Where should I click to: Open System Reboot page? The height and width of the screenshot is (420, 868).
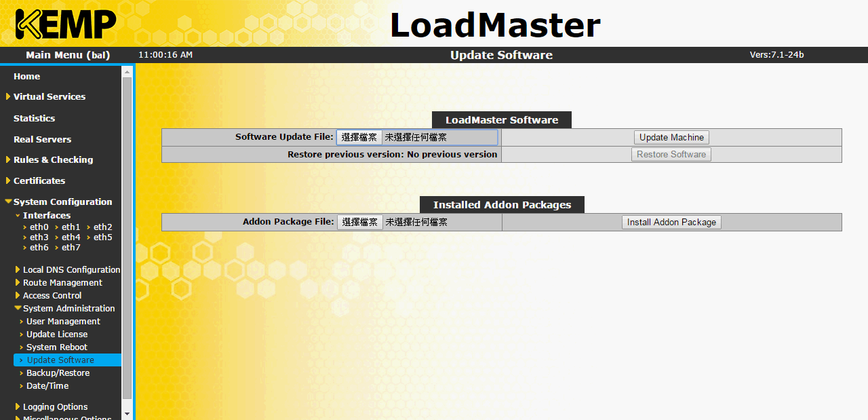point(57,347)
